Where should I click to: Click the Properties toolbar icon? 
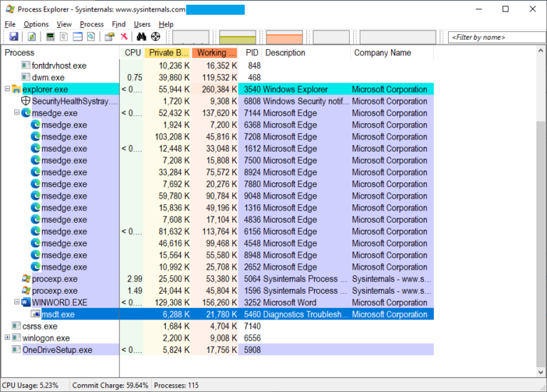click(x=109, y=37)
